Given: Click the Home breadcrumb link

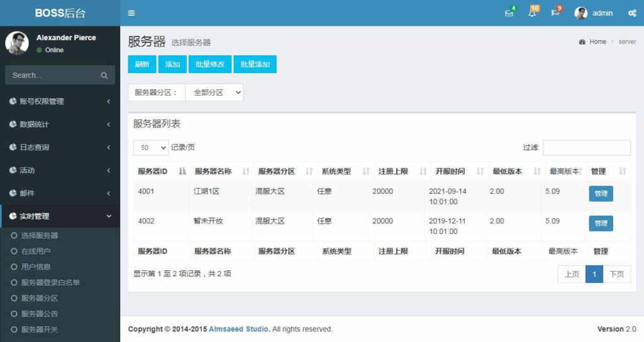Looking at the screenshot, I should click(x=597, y=42).
